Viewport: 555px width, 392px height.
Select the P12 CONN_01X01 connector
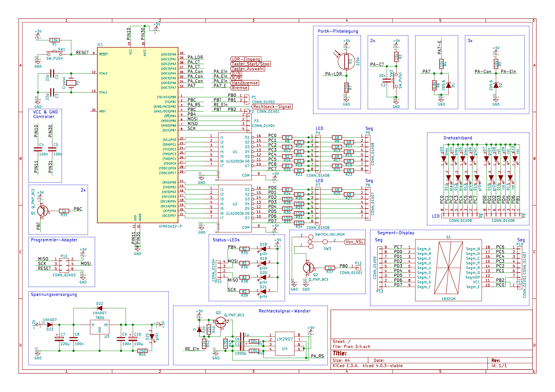pos(358,268)
